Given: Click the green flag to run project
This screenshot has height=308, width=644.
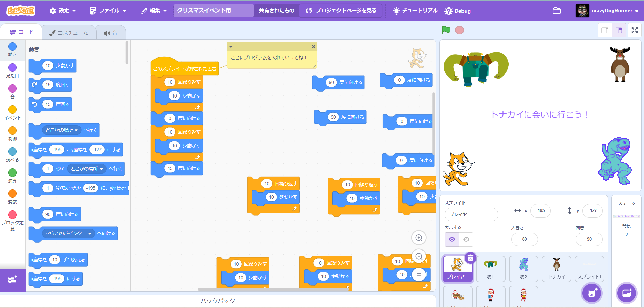Looking at the screenshot, I should (446, 30).
